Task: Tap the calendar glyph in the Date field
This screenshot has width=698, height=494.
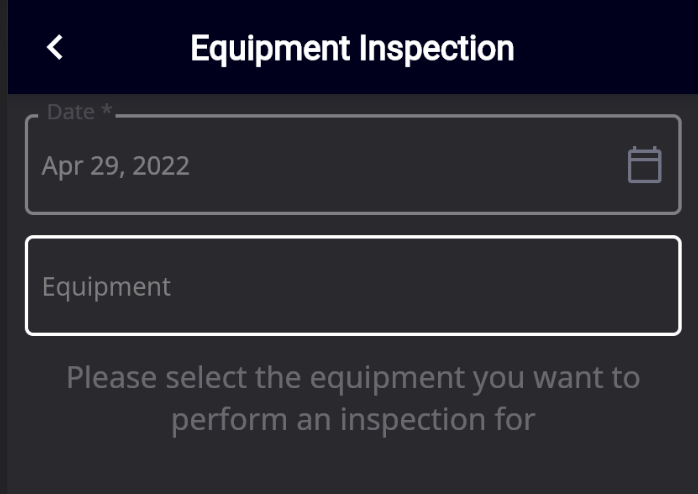Action: [644, 165]
